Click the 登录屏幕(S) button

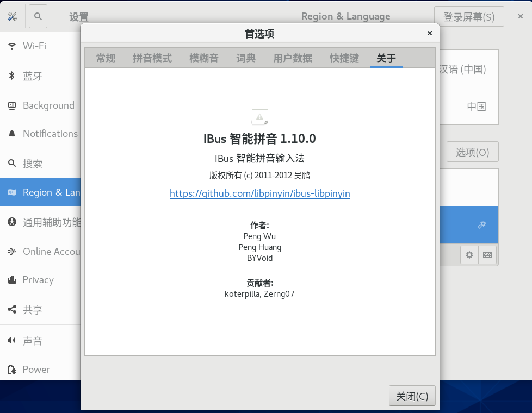[x=469, y=17]
